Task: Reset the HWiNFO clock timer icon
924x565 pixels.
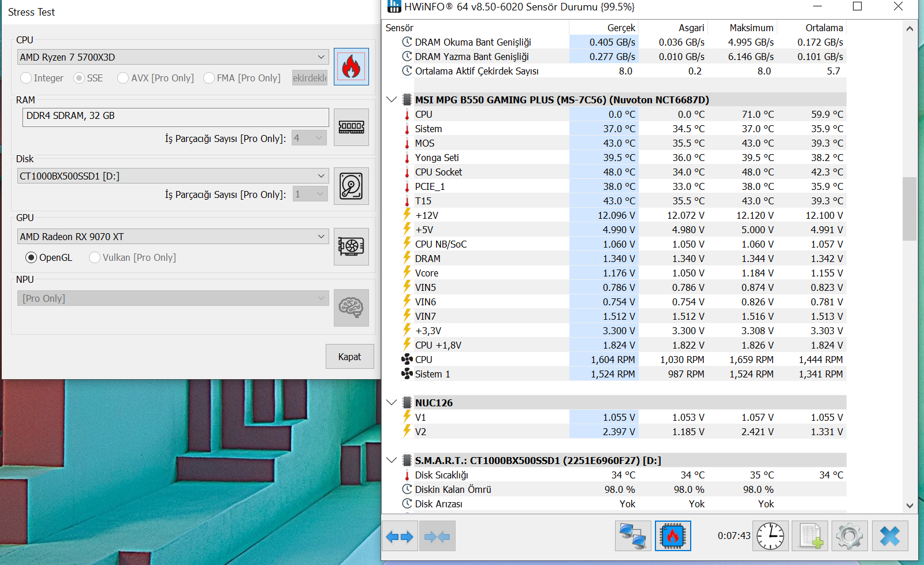Action: (x=770, y=536)
